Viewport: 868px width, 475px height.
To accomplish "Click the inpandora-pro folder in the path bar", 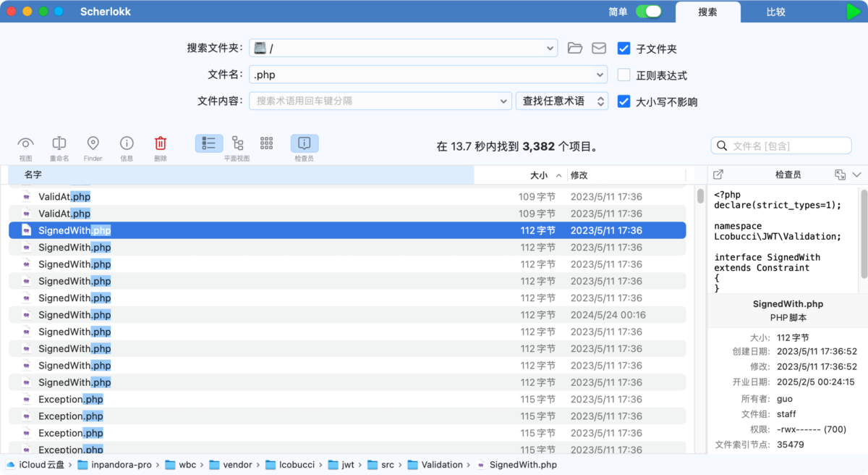I will 114,465.
